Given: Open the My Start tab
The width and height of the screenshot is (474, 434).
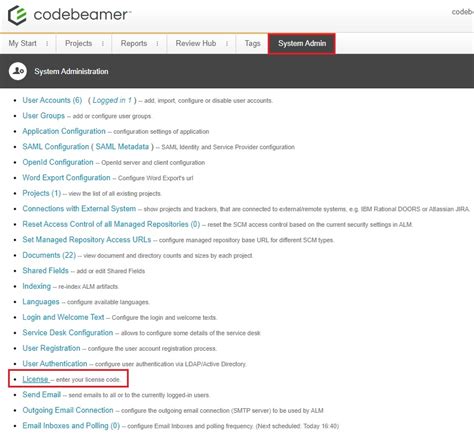Looking at the screenshot, I should click(22, 43).
